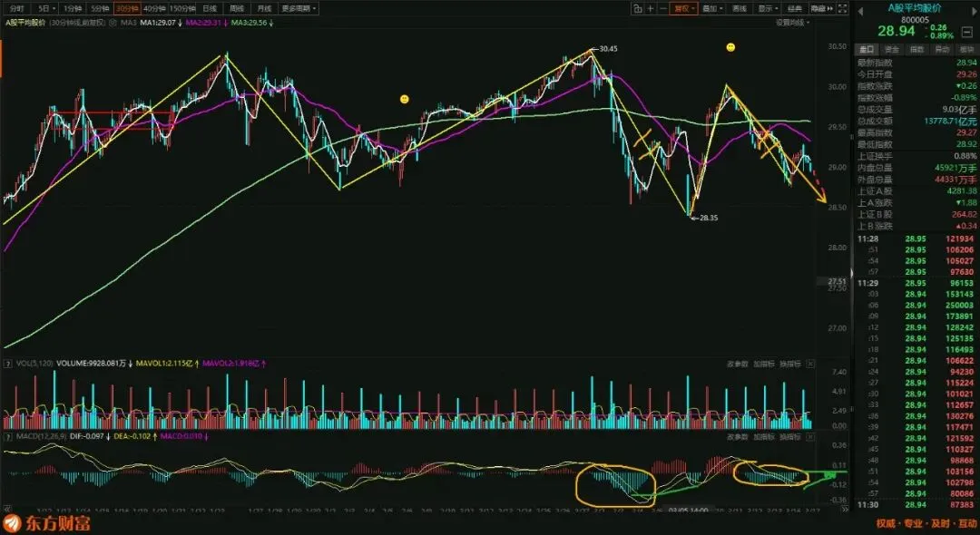Screen dimensions: 980x535
Task: Select the 150分钟 period
Action: click(182, 9)
